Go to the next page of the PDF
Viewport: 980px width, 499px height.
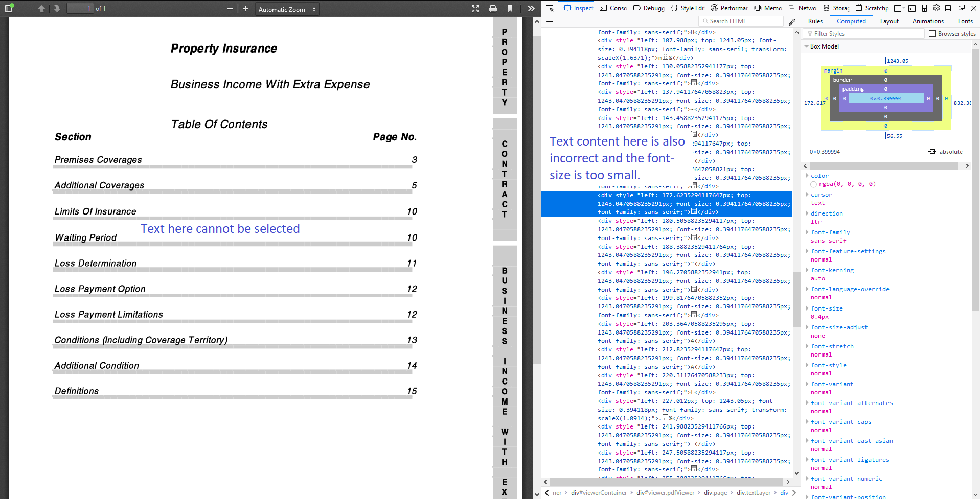click(x=56, y=8)
